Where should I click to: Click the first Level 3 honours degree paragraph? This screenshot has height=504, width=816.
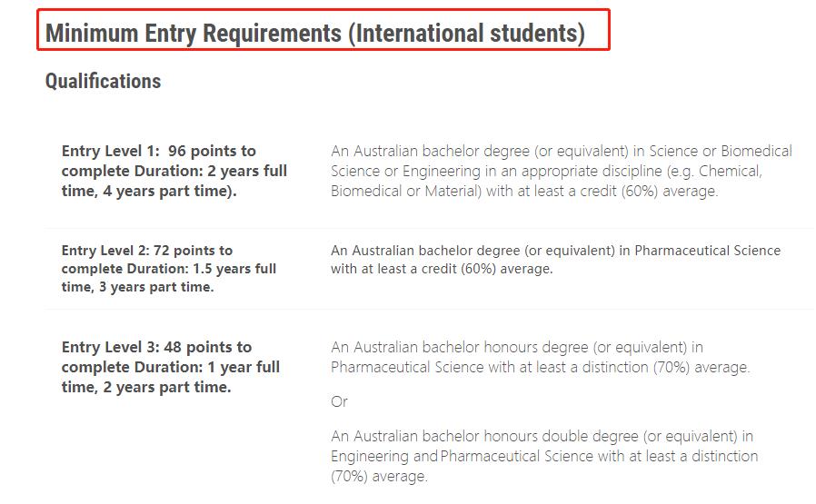coord(540,357)
